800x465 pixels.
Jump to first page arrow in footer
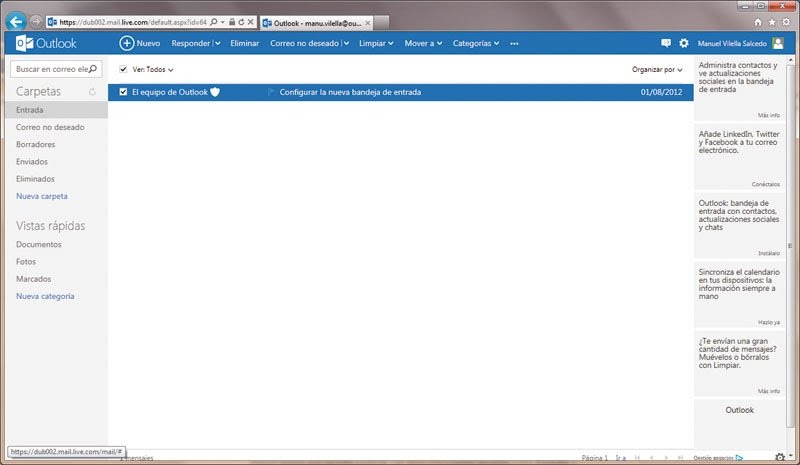pos(637,458)
